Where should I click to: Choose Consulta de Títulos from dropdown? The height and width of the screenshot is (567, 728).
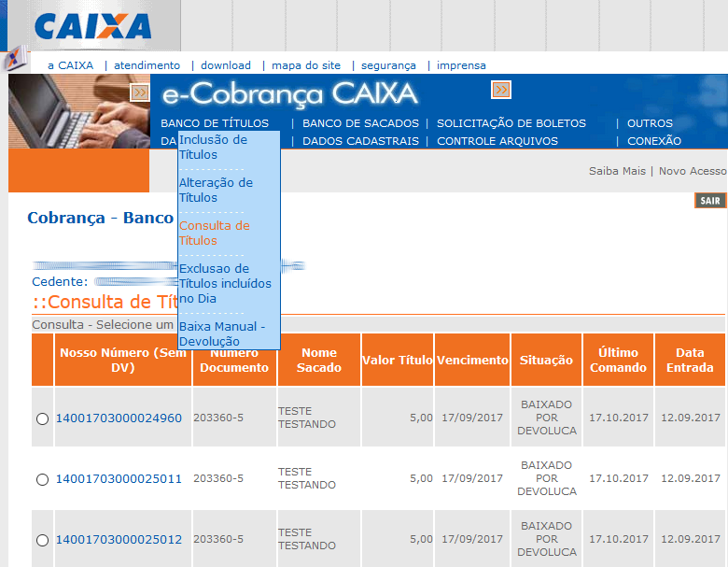tap(215, 233)
